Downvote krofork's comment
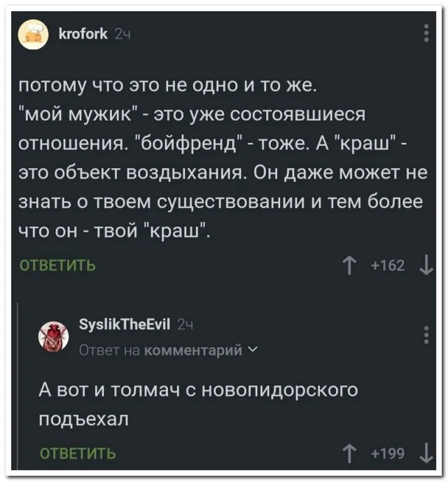 426,265
